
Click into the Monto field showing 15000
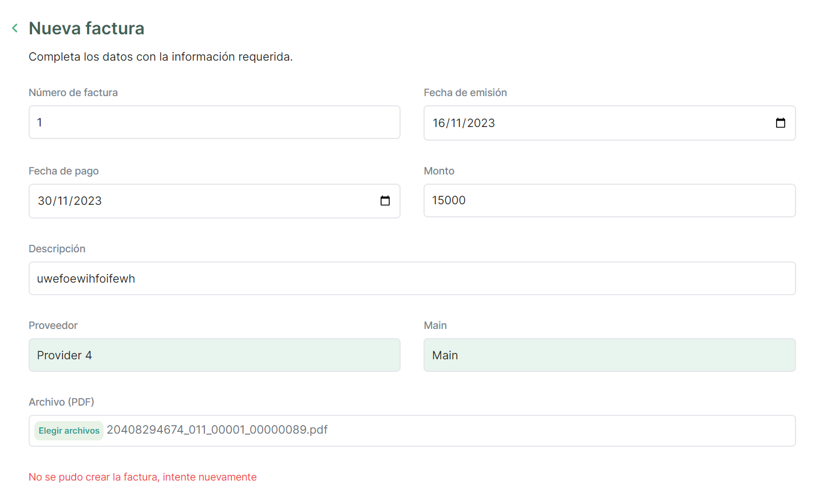click(x=609, y=201)
